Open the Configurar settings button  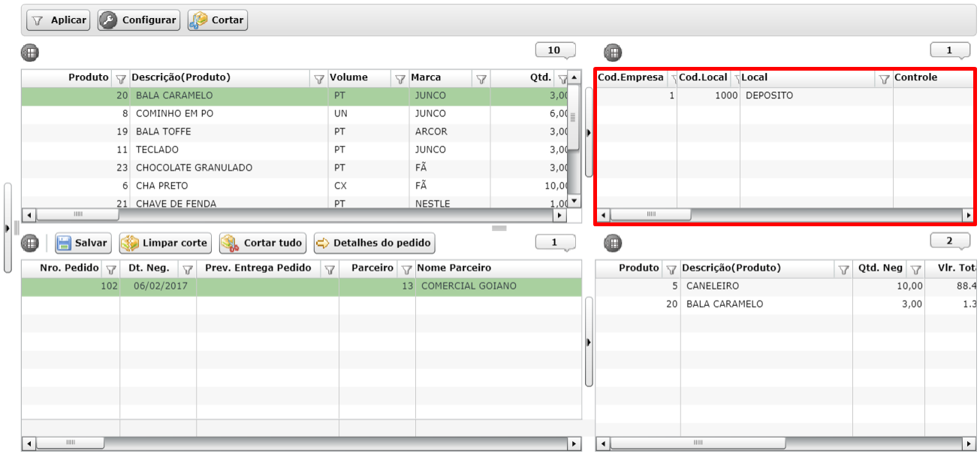(x=139, y=20)
